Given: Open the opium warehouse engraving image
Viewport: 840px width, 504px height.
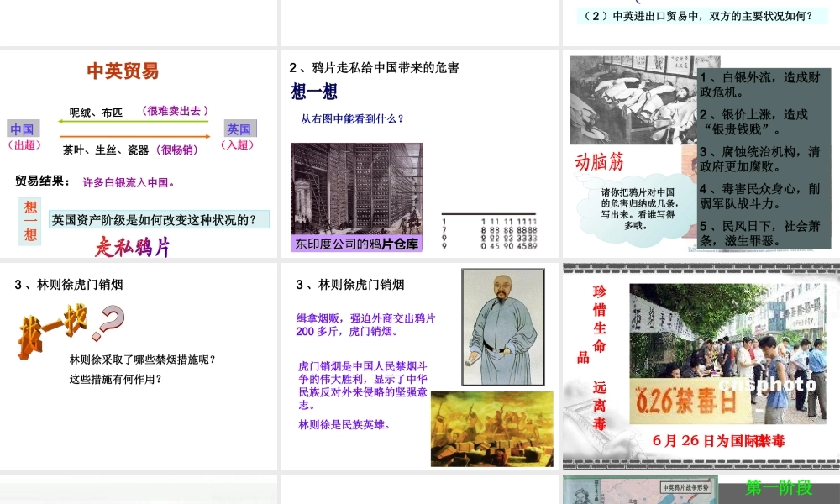Looking at the screenshot, I should click(356, 189).
